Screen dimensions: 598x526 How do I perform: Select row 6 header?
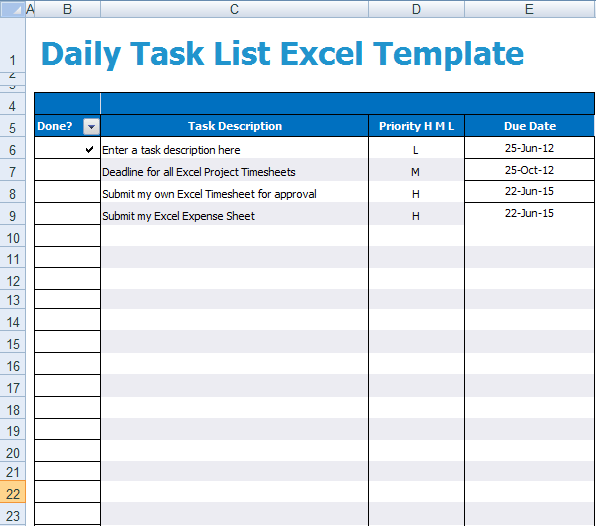point(13,148)
